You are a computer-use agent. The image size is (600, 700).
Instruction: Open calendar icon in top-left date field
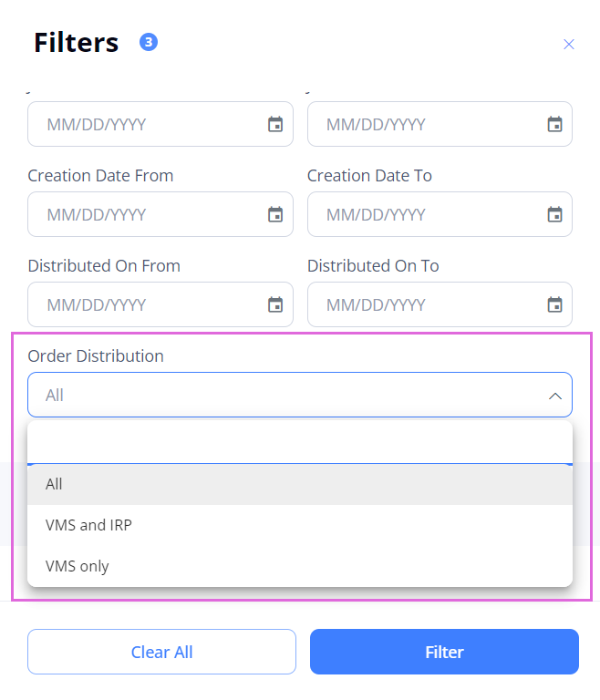tap(275, 124)
